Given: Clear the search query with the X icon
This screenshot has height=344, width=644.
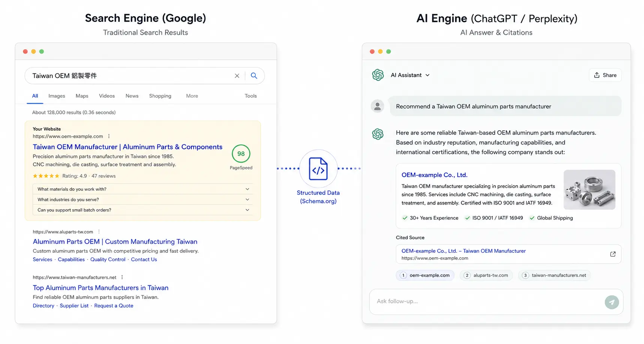Looking at the screenshot, I should pyautogui.click(x=237, y=75).
